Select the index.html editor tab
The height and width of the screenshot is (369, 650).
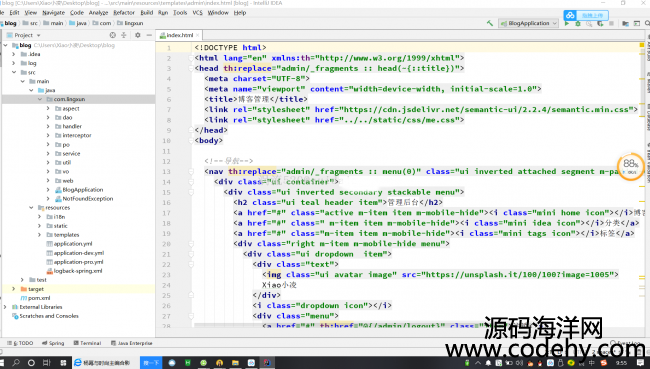click(x=178, y=35)
